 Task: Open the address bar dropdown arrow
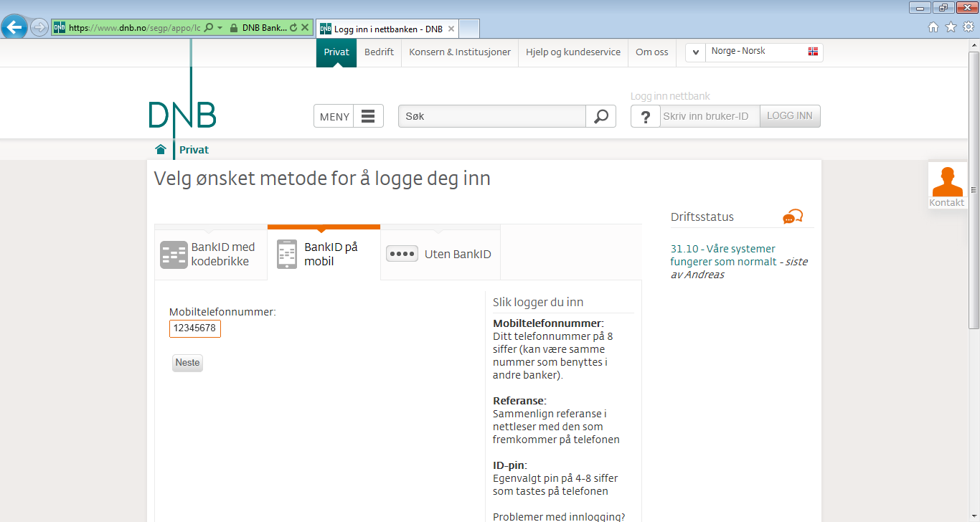tap(220, 28)
